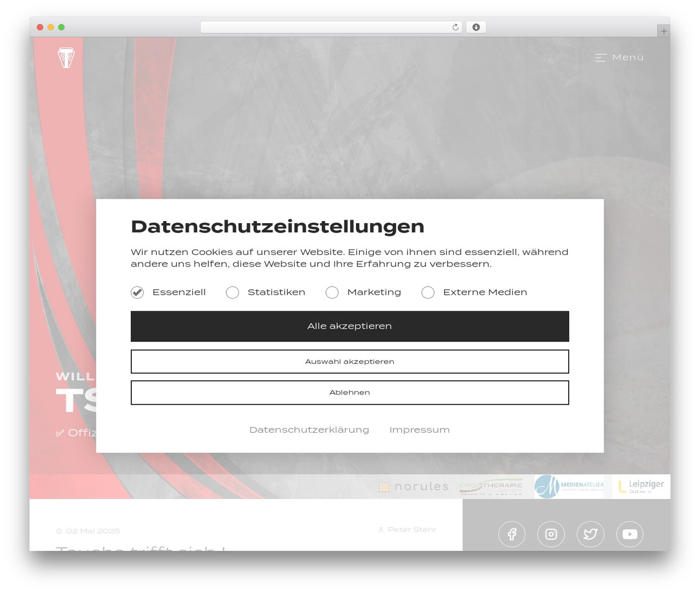Click the TSV club logo icon
The image size is (700, 593).
tap(66, 57)
